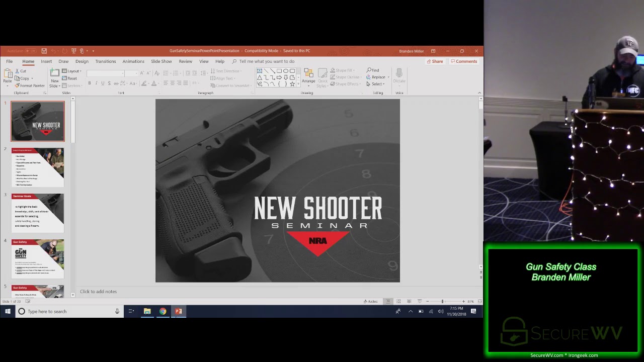The image size is (644, 362).
Task: Click the Paste clipboard icon
Action: click(7, 73)
